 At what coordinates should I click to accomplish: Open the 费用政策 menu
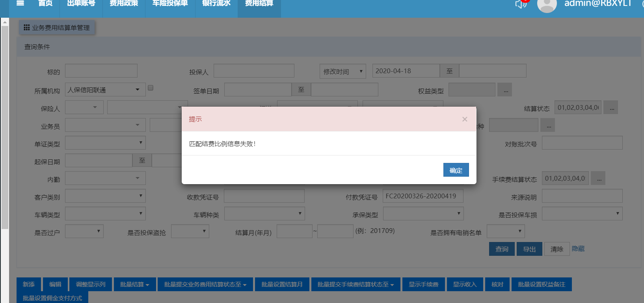tap(124, 4)
